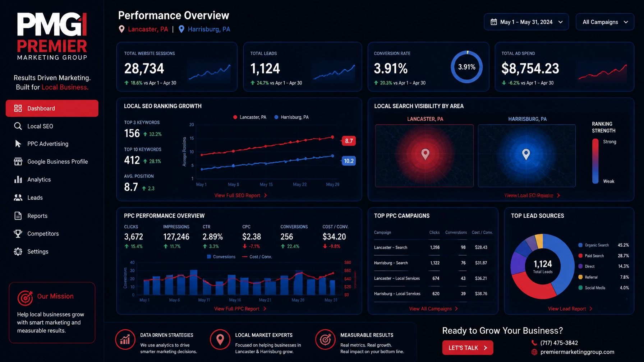Click the Settings gear icon
This screenshot has height=362, width=644.
[18, 251]
